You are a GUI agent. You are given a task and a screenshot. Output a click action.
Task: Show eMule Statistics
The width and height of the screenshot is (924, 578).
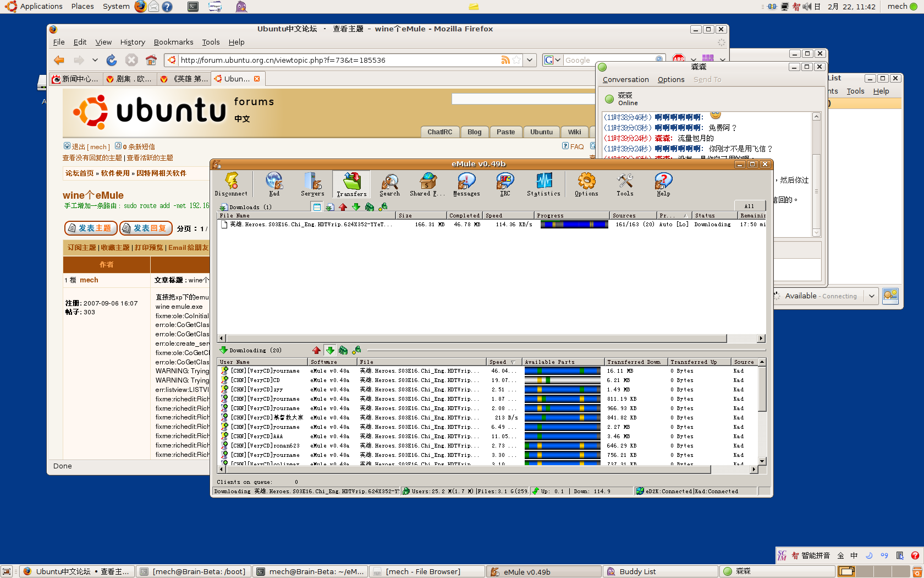(x=543, y=184)
